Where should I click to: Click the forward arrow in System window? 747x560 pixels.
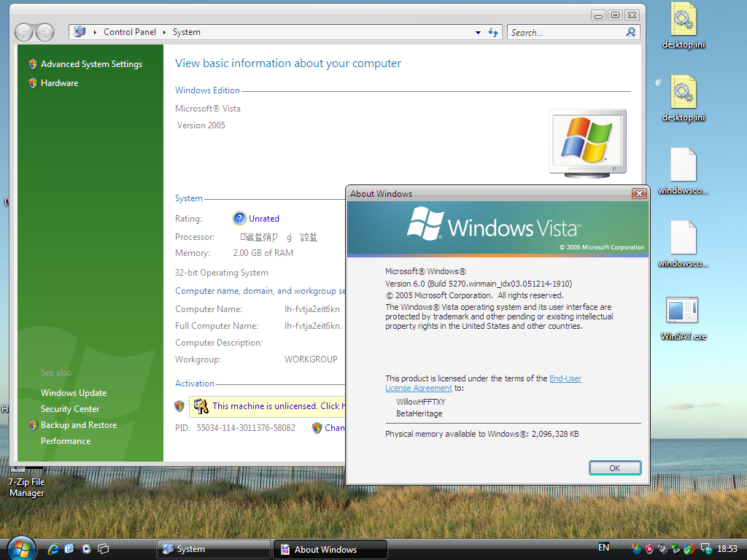[x=45, y=32]
